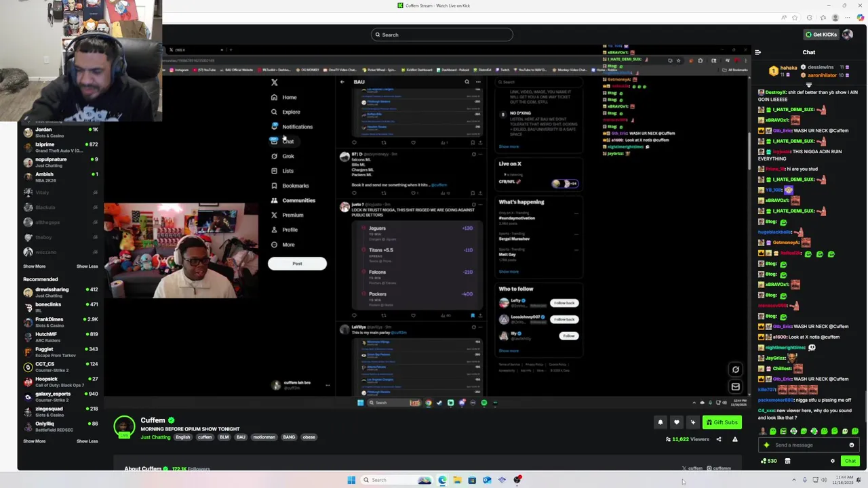Open drewisssharing recommended channel
The image size is (868, 488).
[60, 292]
